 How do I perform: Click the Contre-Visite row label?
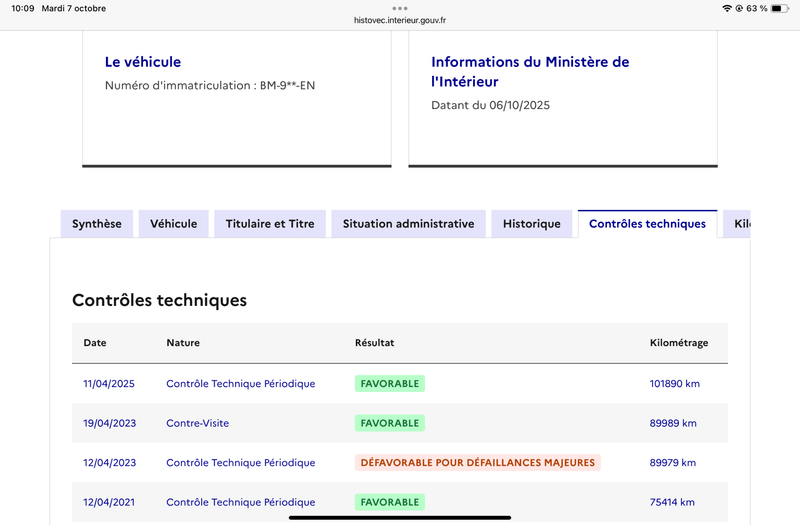(197, 423)
